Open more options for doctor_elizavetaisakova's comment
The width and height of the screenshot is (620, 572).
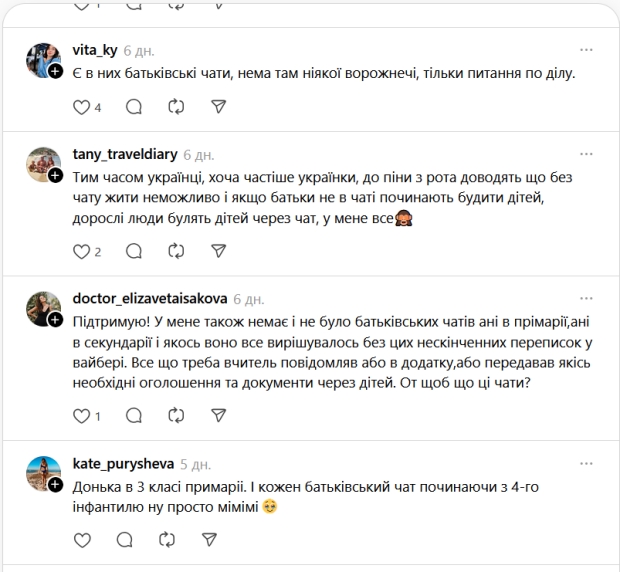coord(587,298)
